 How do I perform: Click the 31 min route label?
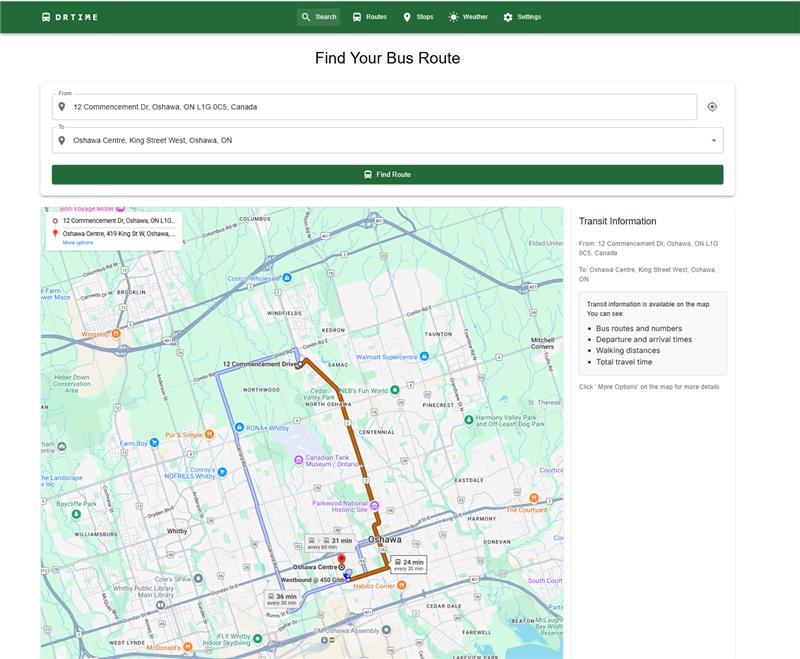point(330,543)
